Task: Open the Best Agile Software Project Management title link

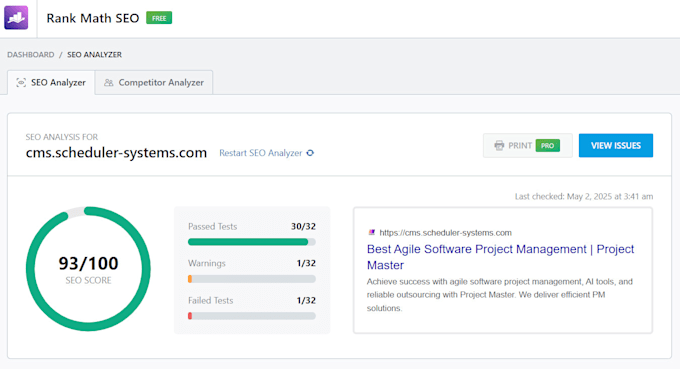Action: (500, 257)
